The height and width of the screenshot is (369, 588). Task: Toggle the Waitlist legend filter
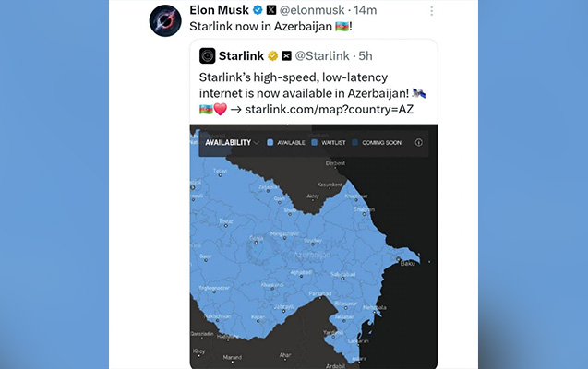[329, 143]
